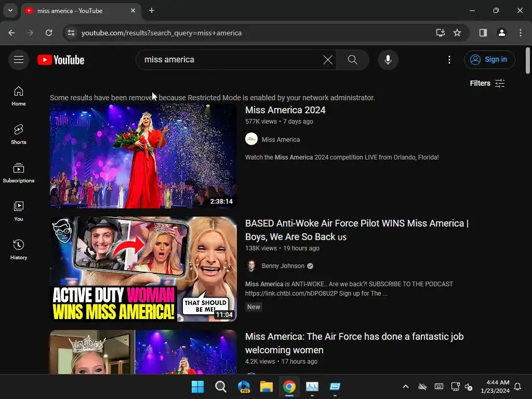Close the miss america YouTube tab
The image size is (532, 399).
point(133,10)
